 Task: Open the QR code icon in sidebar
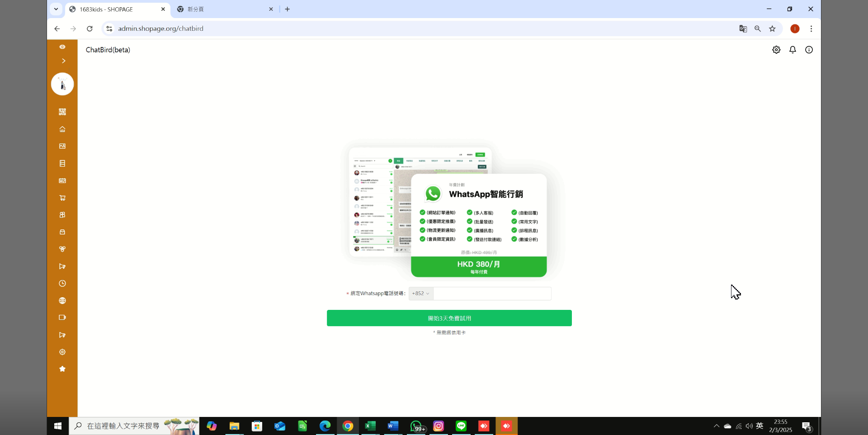[x=62, y=112]
